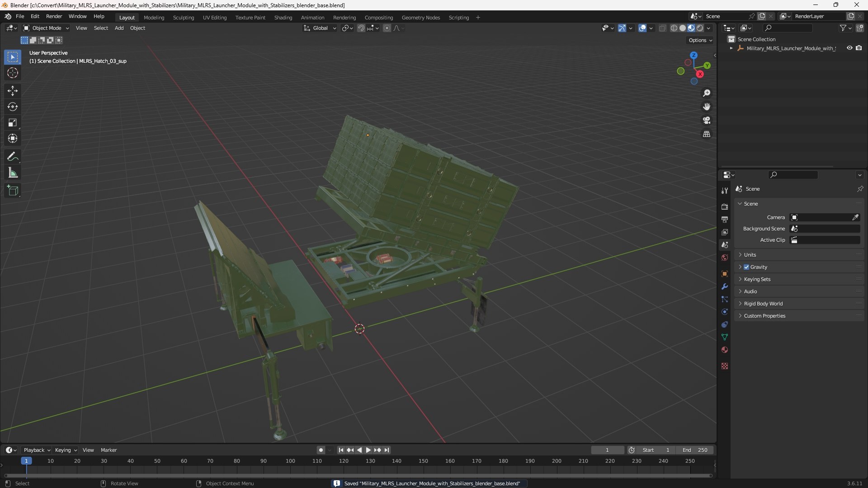The image size is (868, 488).
Task: Expand the Military_MLRS collection tree arrow
Action: (x=731, y=48)
